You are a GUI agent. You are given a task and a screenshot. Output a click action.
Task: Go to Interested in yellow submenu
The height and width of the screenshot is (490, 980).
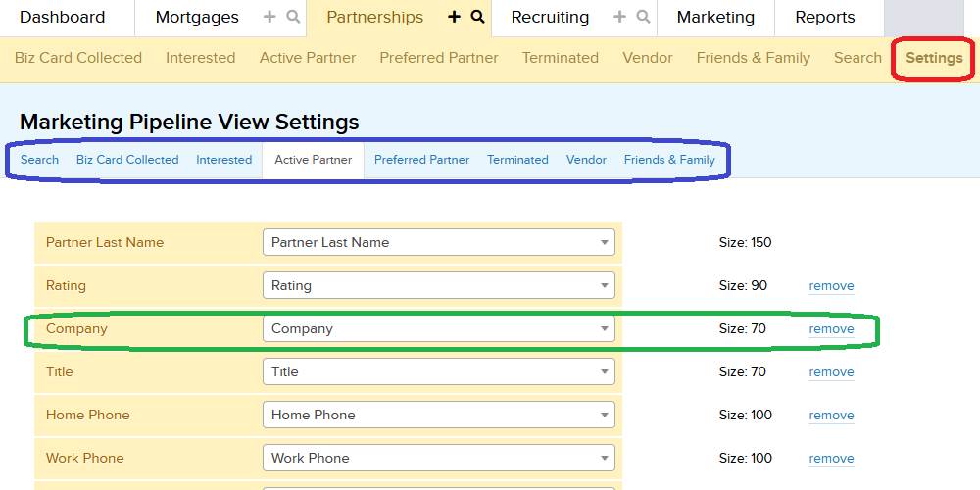(201, 58)
